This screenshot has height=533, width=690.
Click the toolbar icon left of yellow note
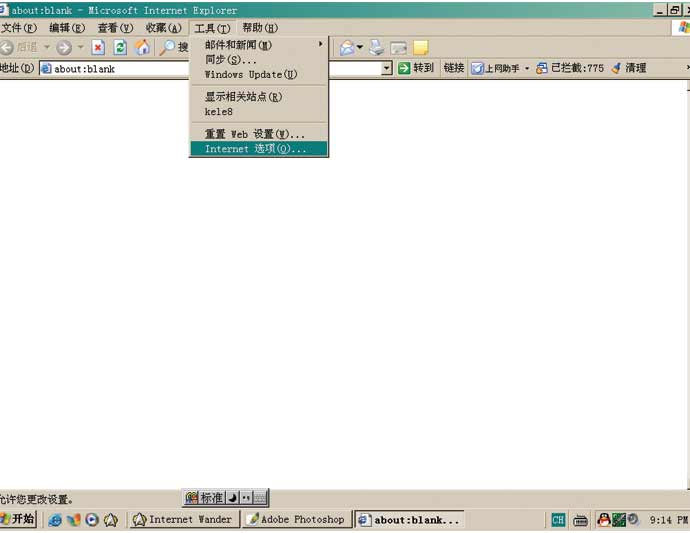[399, 48]
